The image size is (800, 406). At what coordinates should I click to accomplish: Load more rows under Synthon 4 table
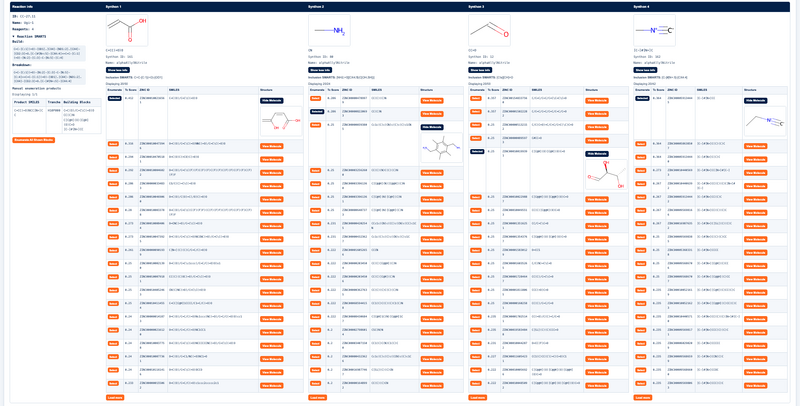643,398
